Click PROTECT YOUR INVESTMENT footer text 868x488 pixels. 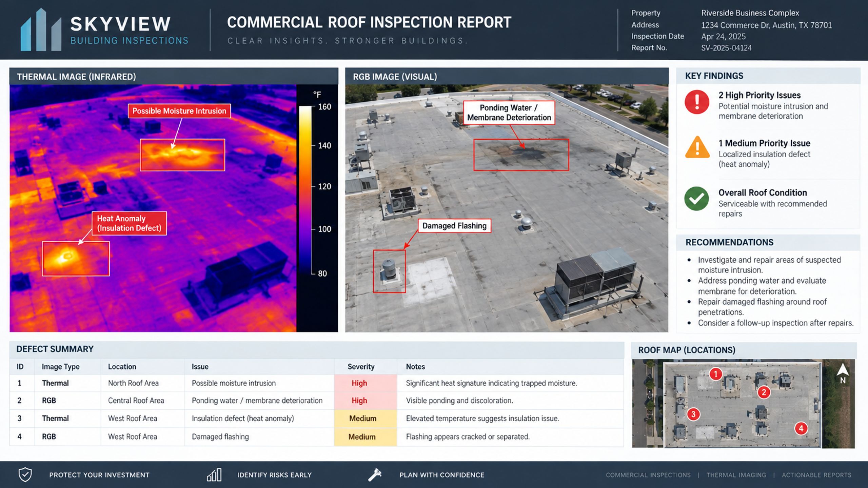pos(99,475)
